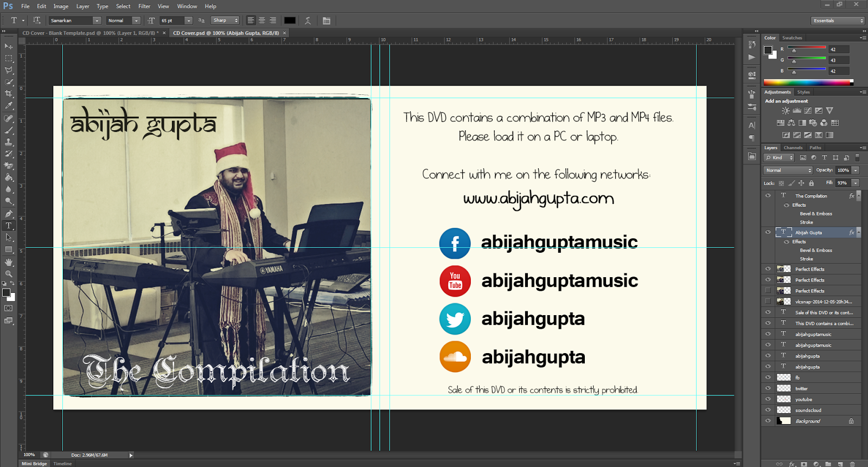
Task: Click the 100% zoom level field in status bar
Action: coord(30,455)
